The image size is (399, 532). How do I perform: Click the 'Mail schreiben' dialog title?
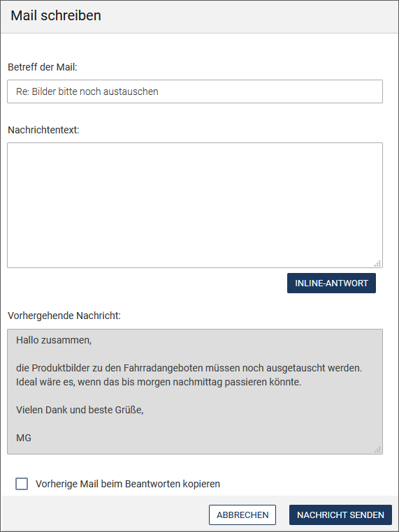click(x=56, y=15)
